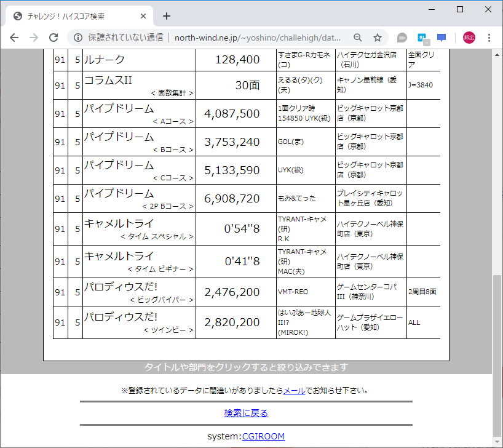Filter by title コラムスII
Screen dimensions: 503x448
(x=108, y=80)
